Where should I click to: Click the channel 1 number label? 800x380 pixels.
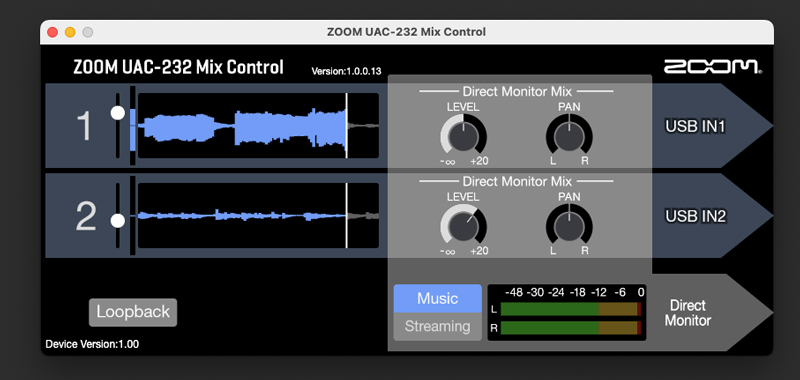pos(84,126)
